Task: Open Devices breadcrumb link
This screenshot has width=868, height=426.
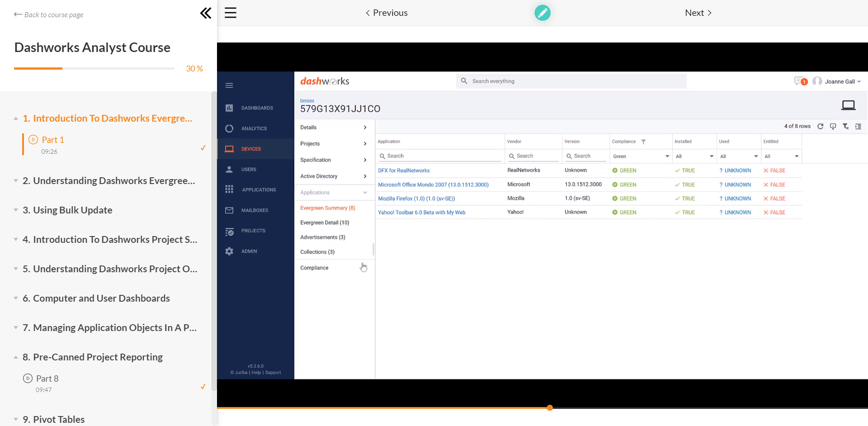Action: pos(307,100)
